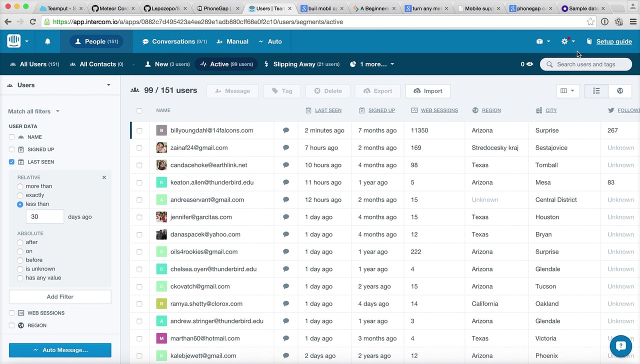
Task: Open user kalebjewett@gmail.com
Action: (203, 356)
